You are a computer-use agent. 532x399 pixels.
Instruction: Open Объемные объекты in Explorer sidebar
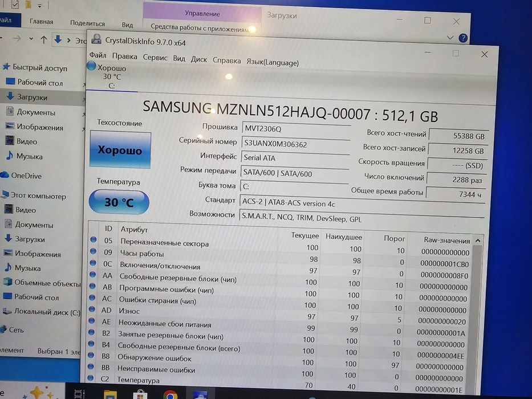[47, 283]
